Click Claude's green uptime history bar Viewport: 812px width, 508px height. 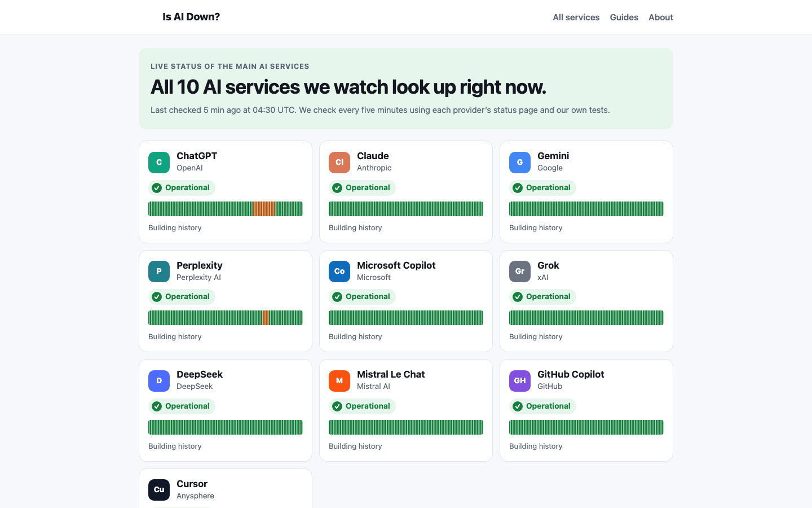pos(406,209)
